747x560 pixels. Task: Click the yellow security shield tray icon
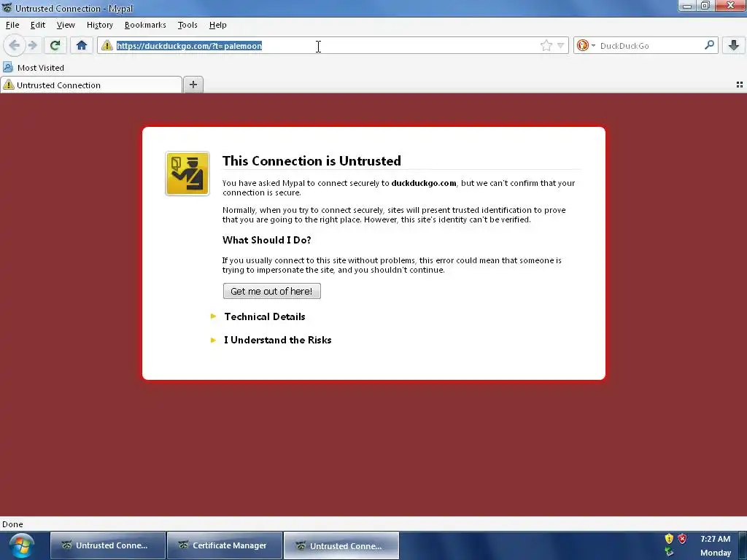tap(669, 539)
